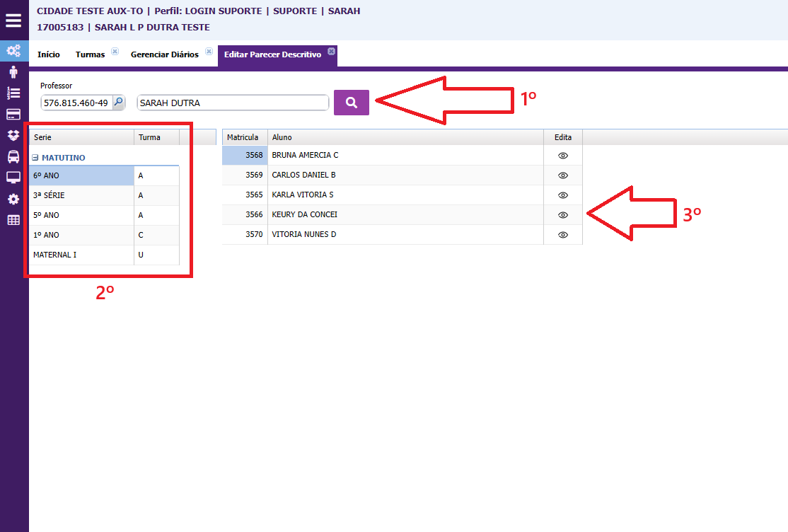Collapse the MATUTINO group
The width and height of the screenshot is (788, 532).
[35, 158]
